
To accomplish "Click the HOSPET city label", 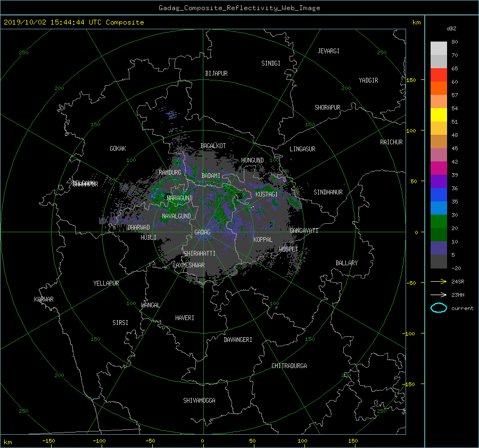I will click(288, 249).
